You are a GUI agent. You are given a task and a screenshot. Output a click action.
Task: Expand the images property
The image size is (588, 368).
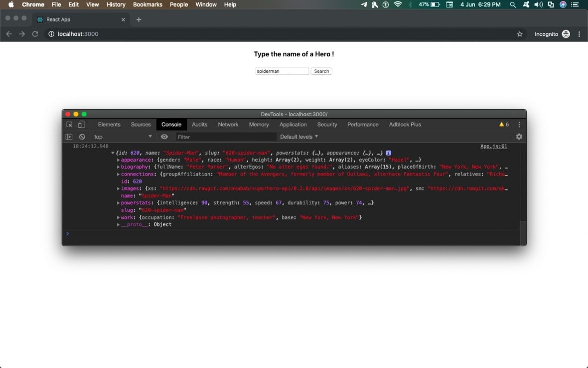118,188
